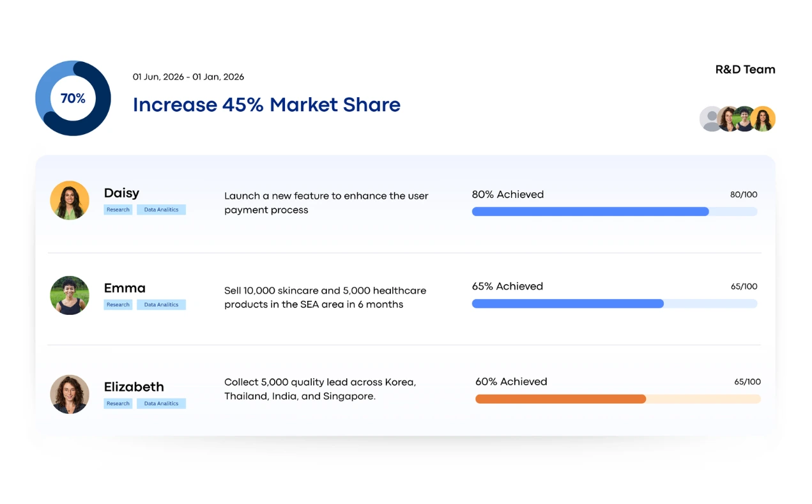Click the 70% donut progress chart

[x=73, y=98]
